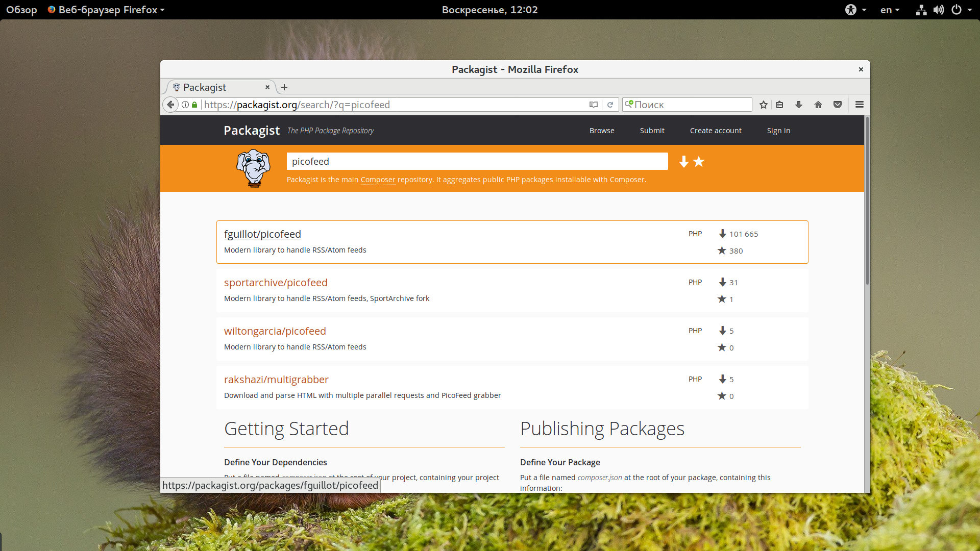The image size is (980, 551).
Task: Open the Submit navigation link
Action: (652, 131)
